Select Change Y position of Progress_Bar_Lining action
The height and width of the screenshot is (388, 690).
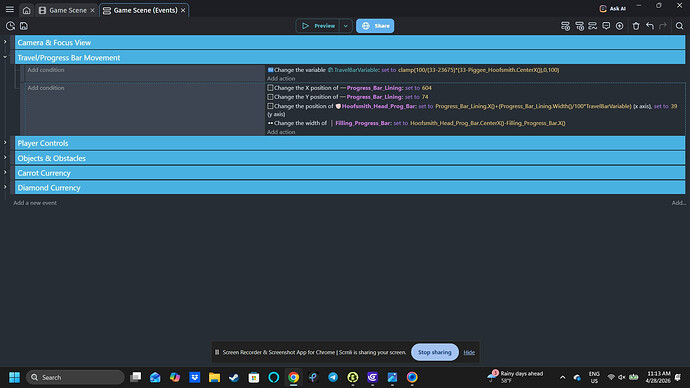tap(348, 97)
